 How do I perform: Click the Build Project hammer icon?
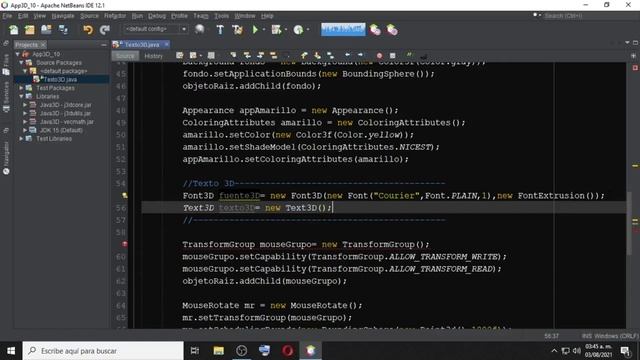point(220,29)
